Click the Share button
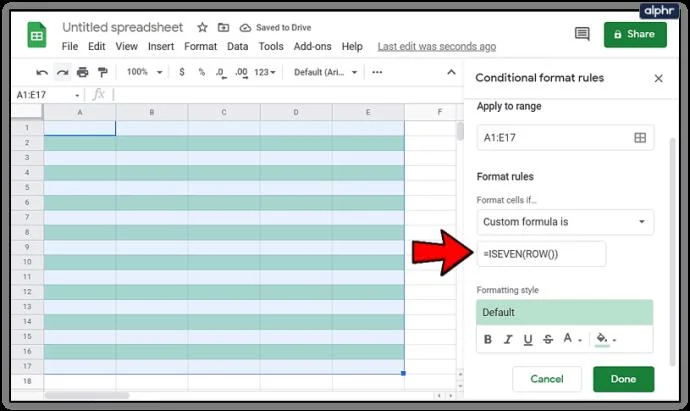 pos(635,34)
